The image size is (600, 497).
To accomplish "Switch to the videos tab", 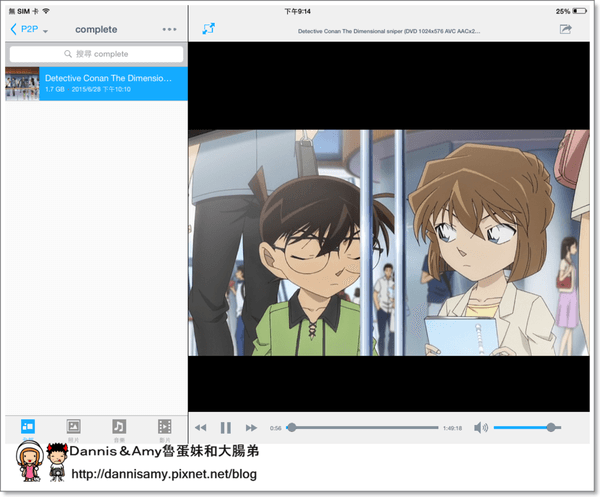I will point(165,430).
